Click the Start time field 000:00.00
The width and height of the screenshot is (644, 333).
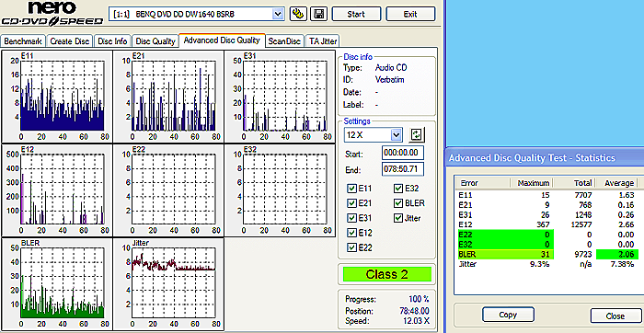(403, 153)
